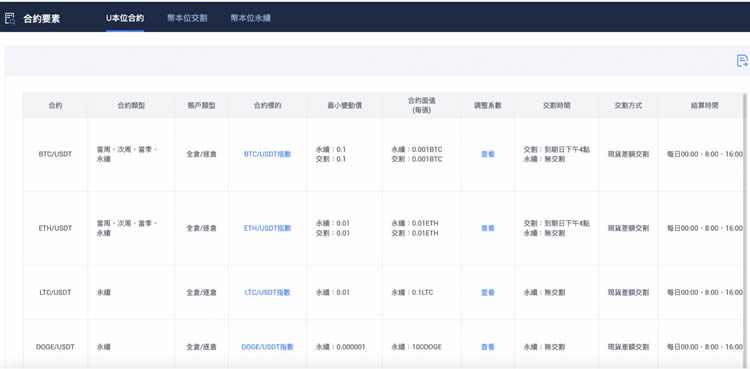Click the export document icon at right

tap(742, 61)
